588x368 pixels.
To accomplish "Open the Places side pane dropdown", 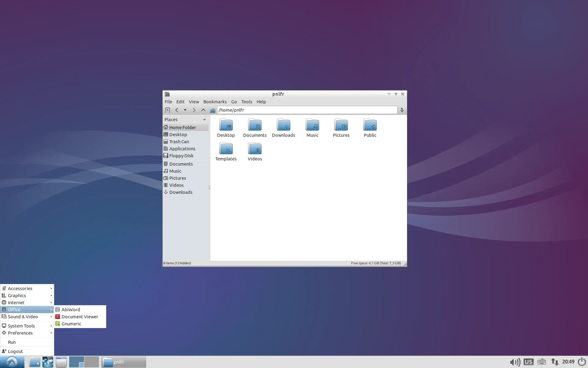I will 204,120.
